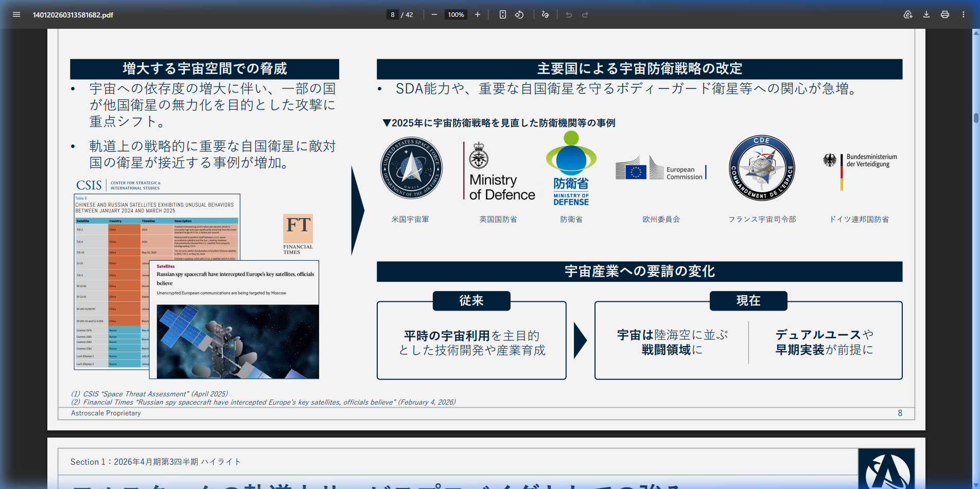This screenshot has width=980, height=489.
Task: Open the PDF sidebar menu
Action: [16, 14]
